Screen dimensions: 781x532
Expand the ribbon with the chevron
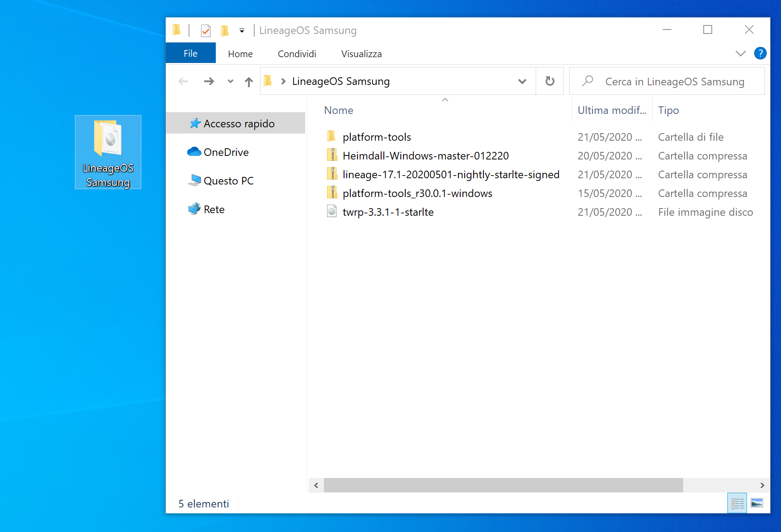tap(740, 54)
